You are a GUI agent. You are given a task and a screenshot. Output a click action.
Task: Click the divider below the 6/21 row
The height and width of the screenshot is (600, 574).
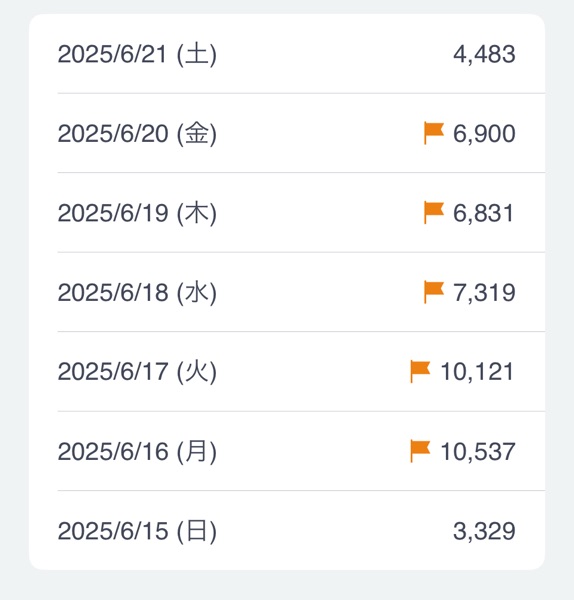[301, 93]
